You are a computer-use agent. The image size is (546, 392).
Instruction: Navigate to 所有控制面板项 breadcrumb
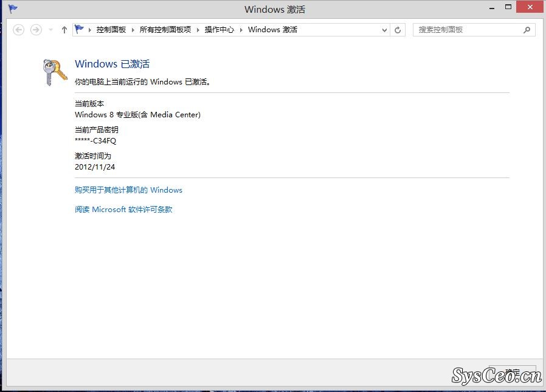[x=165, y=30]
